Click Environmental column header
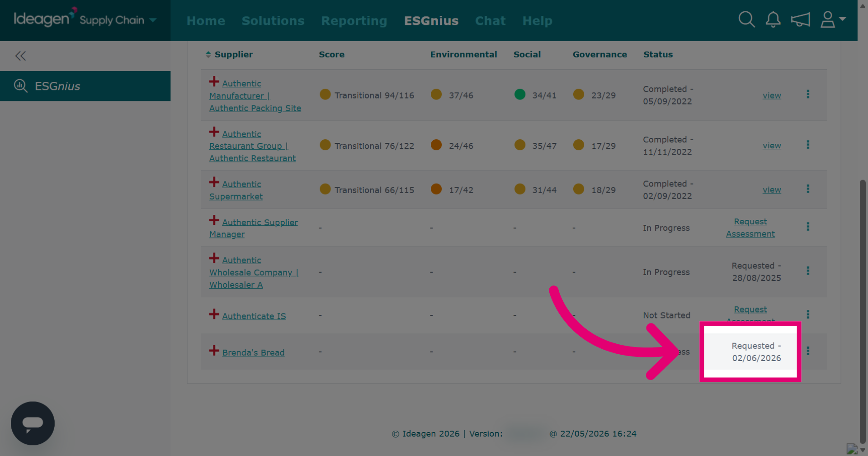The height and width of the screenshot is (456, 868). (463, 54)
